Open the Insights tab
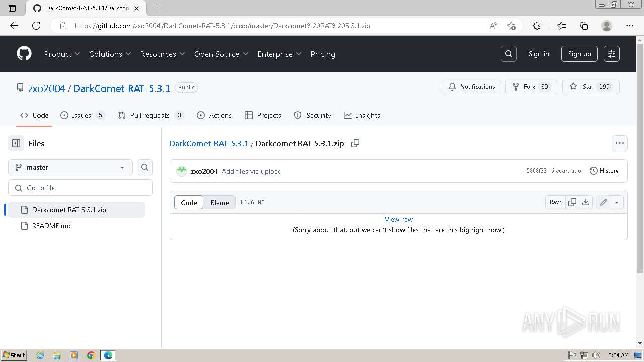Screen dimensions: 644x362 [x=362, y=115]
